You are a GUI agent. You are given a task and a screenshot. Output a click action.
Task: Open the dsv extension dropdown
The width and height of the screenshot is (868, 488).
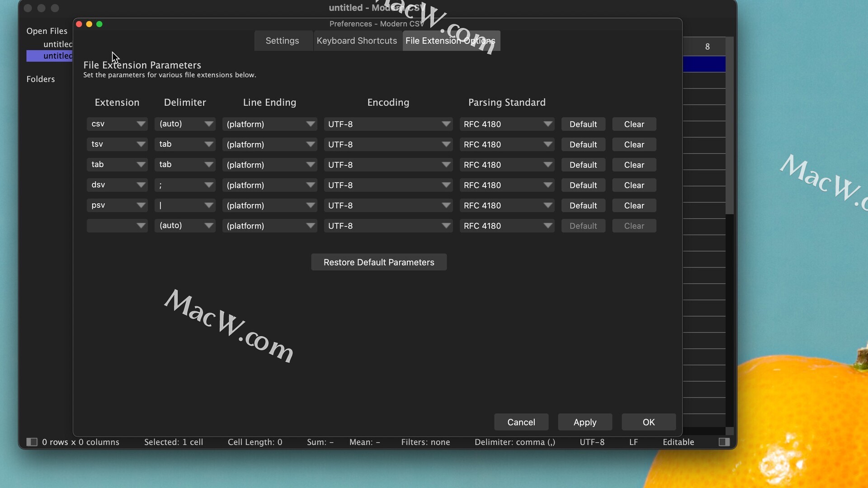[x=117, y=185]
